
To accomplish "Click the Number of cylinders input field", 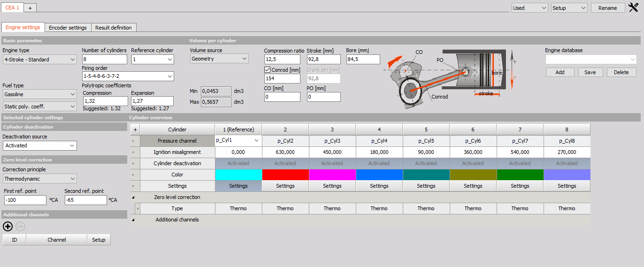I will (x=104, y=60).
